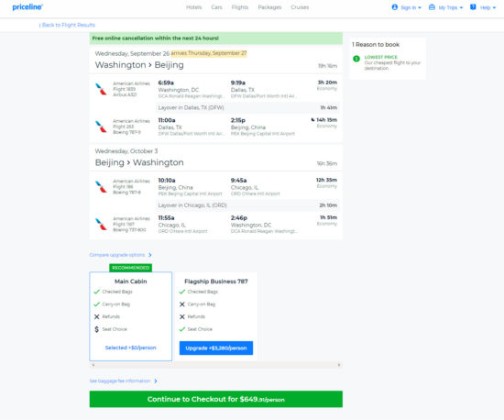This screenshot has width=504, height=420.
Task: Open the Cars menu item
Action: point(216,7)
